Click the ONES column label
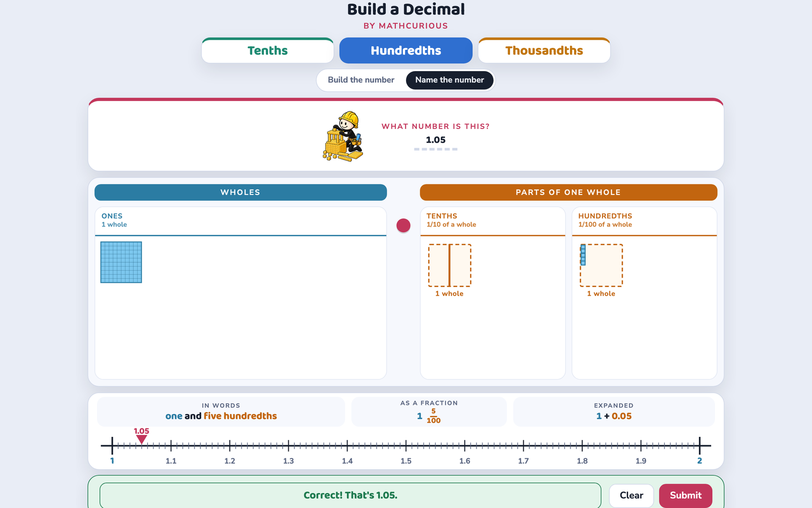The width and height of the screenshot is (812, 508). [112, 216]
